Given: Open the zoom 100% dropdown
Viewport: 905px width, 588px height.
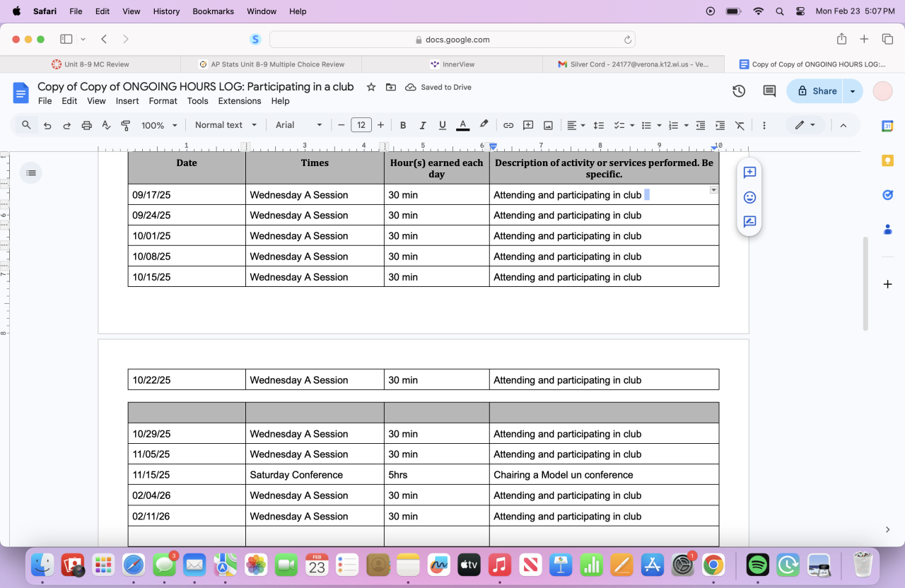Looking at the screenshot, I should [x=159, y=125].
